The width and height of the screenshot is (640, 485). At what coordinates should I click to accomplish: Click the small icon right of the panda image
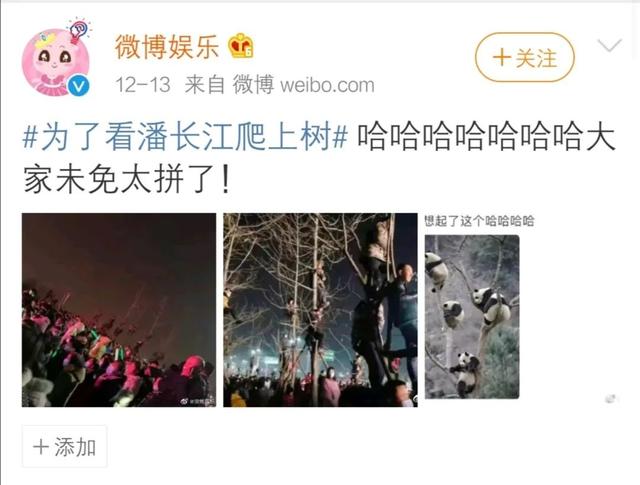point(611,398)
